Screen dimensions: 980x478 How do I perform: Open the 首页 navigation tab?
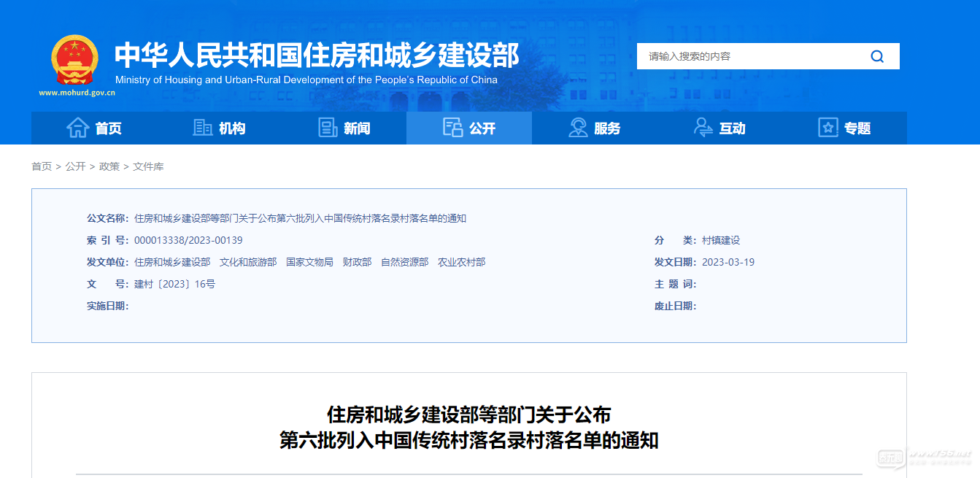(94, 128)
